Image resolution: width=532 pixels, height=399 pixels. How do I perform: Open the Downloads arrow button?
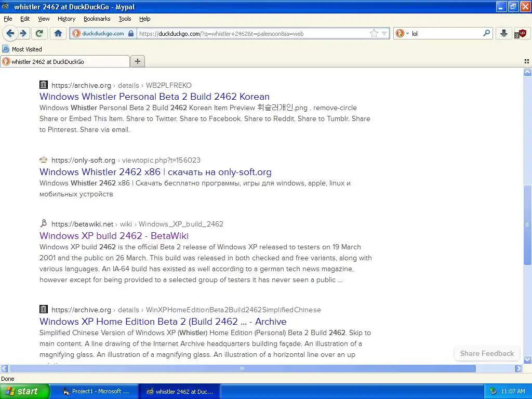504,33
